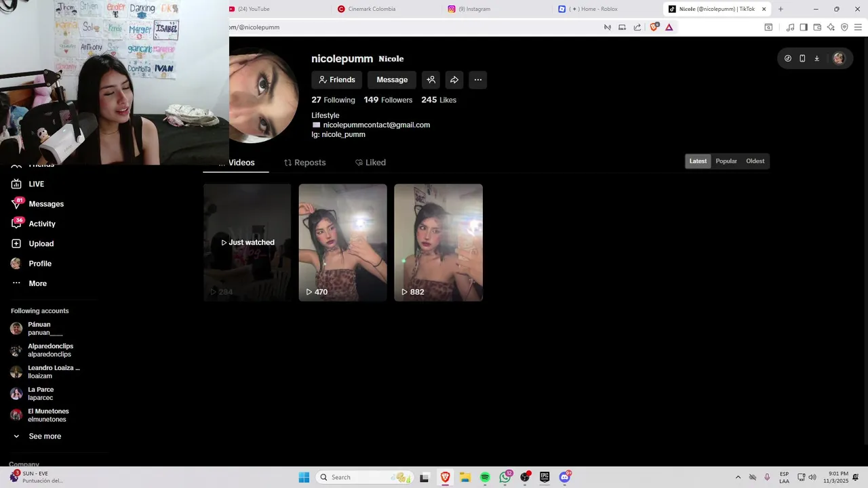This screenshot has width=868, height=488.
Task: Click the 27 Following count
Action: (x=333, y=100)
